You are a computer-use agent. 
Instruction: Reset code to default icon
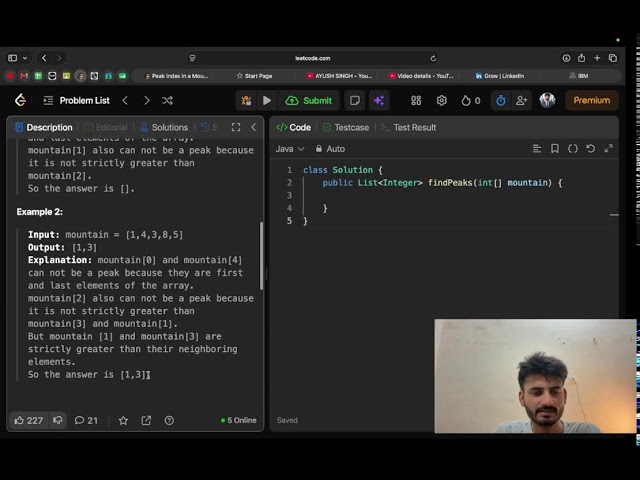pos(591,149)
